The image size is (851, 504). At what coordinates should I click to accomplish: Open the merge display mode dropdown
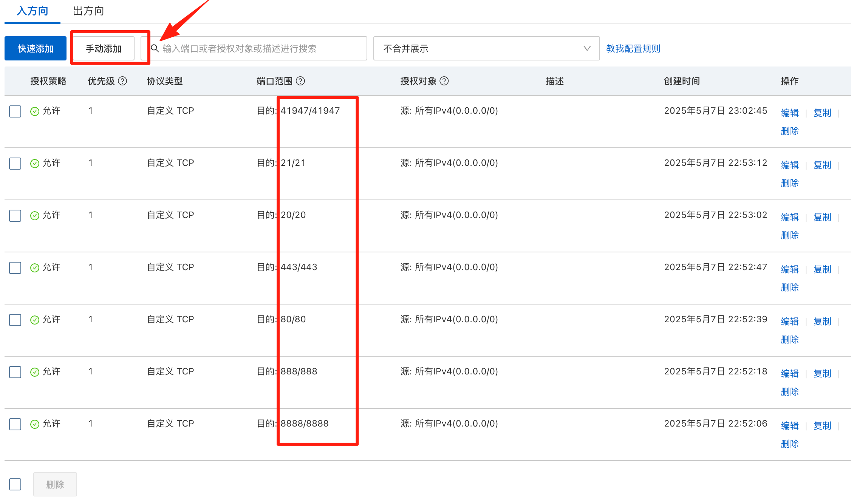(486, 48)
